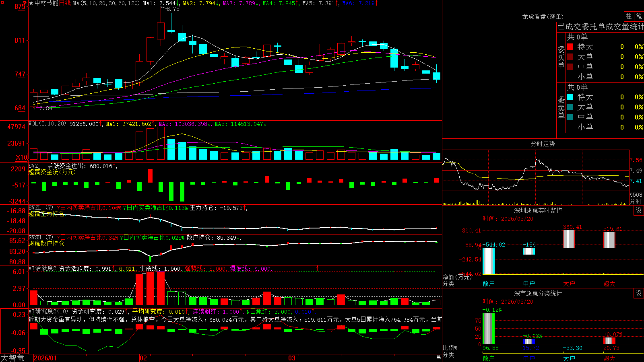Image resolution: width=644 pixels, height=362 pixels.
Task: Click the SVZJ indicator label
Action: [x=35, y=166]
